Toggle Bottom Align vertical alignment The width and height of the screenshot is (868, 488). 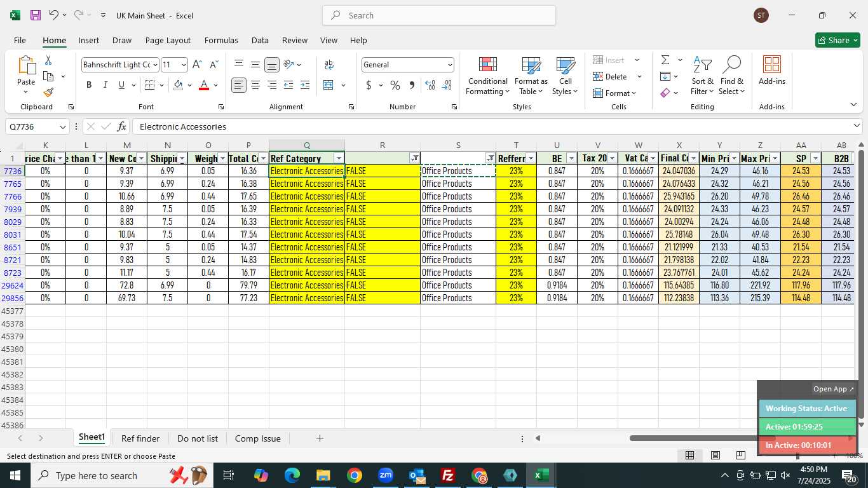click(271, 64)
